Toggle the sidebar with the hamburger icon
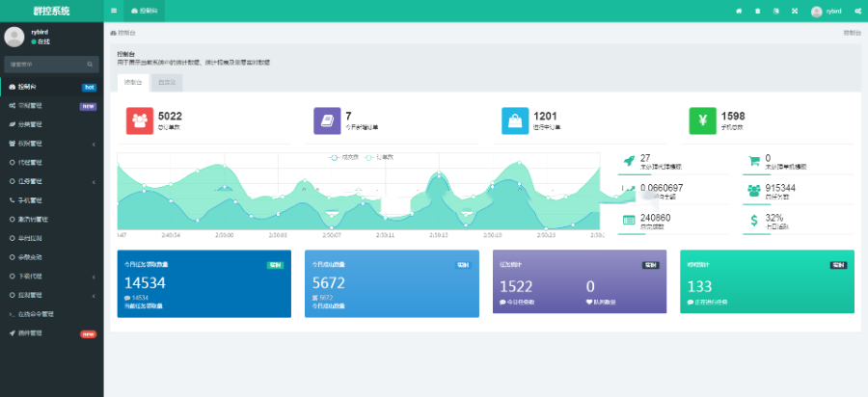Image resolution: width=868 pixels, height=397 pixels. (114, 11)
